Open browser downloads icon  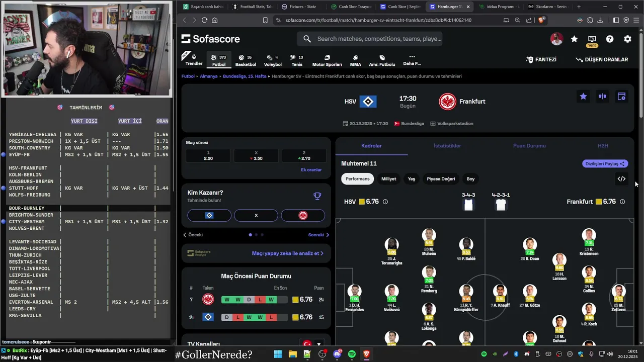601,20
